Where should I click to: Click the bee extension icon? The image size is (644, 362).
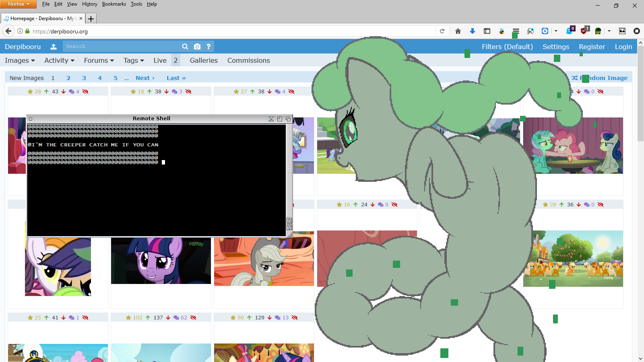[502, 31]
